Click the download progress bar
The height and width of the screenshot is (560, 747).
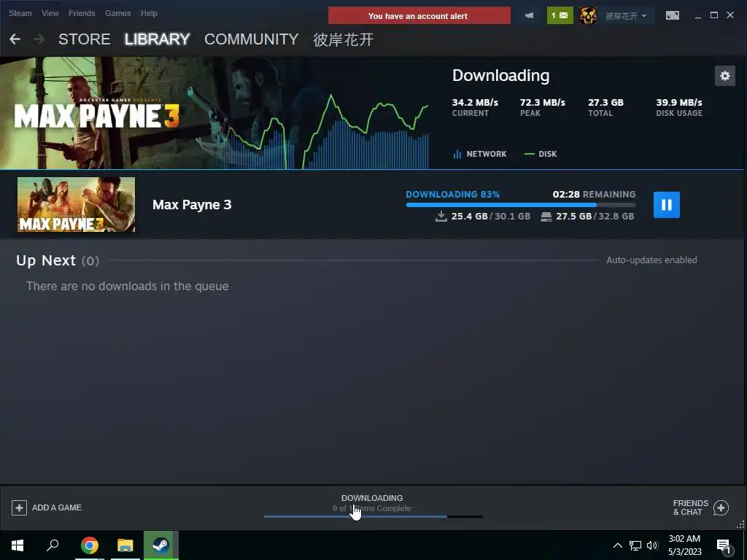click(x=521, y=205)
